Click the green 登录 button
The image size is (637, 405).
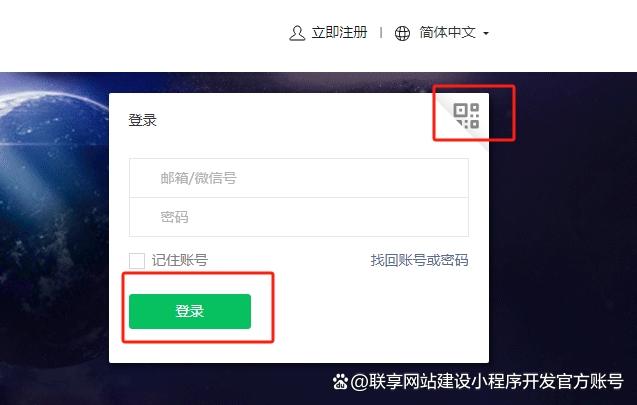tap(190, 311)
